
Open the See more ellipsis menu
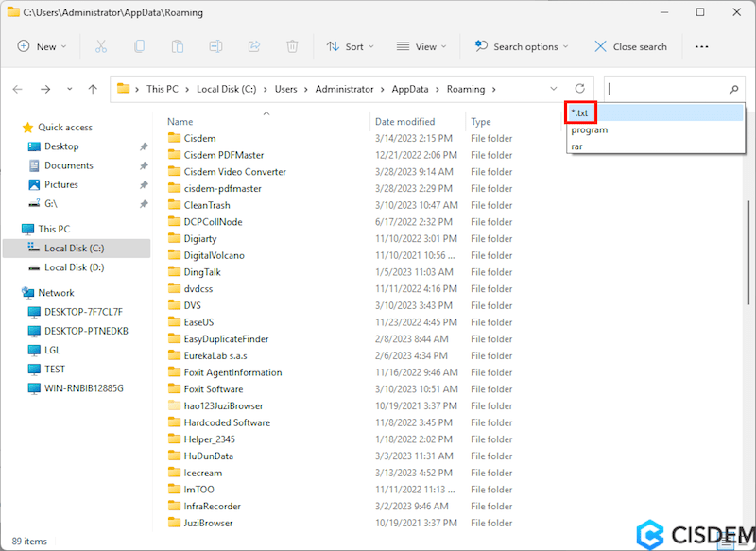pos(701,46)
